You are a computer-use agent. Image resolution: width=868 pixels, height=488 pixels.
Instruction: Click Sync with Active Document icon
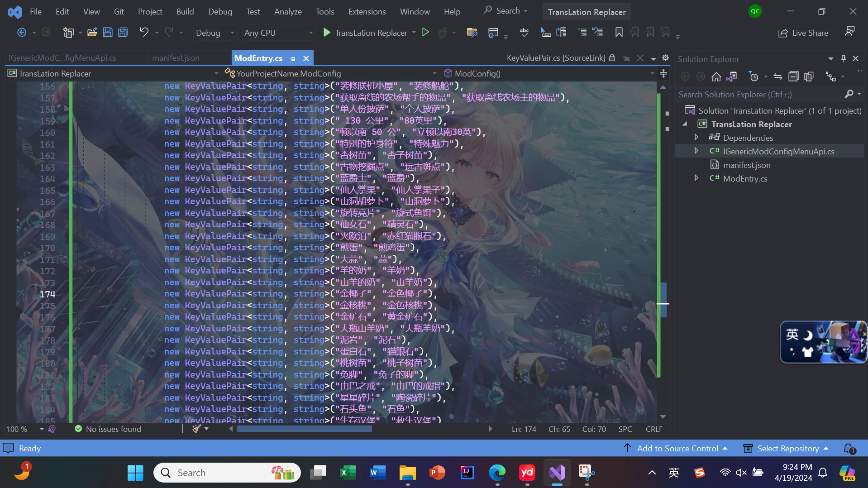click(x=778, y=77)
